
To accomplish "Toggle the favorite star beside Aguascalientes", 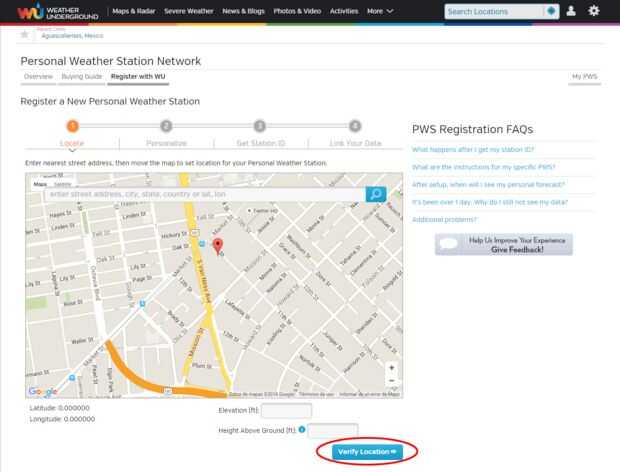I will 24,34.
